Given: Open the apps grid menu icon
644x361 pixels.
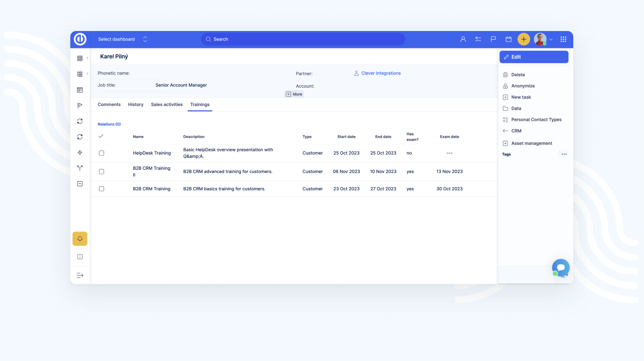Looking at the screenshot, I should pos(563,39).
